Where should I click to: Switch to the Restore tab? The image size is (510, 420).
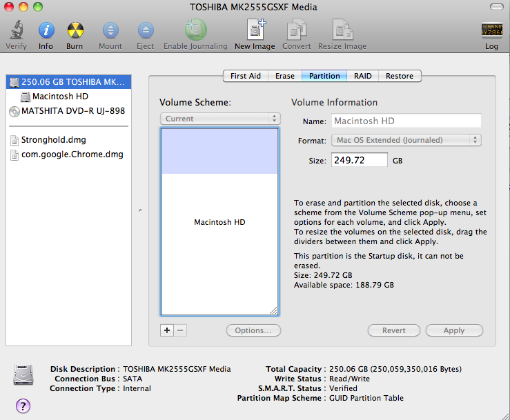click(400, 76)
